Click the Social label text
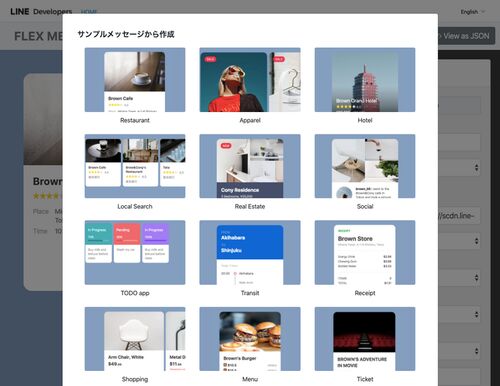 coord(365,206)
